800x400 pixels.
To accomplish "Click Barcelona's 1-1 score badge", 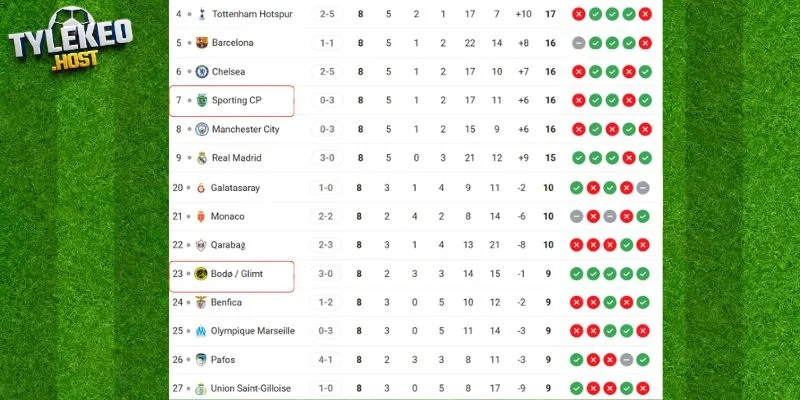I will (x=329, y=43).
